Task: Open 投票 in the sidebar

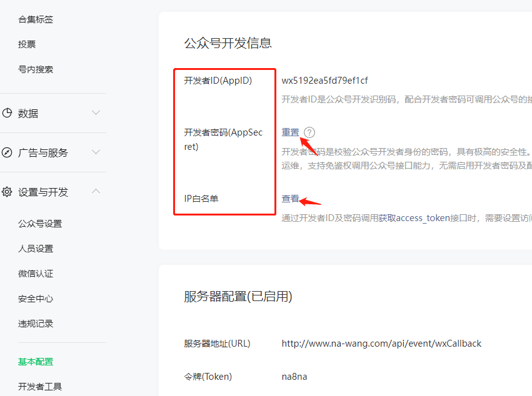Action: point(27,44)
